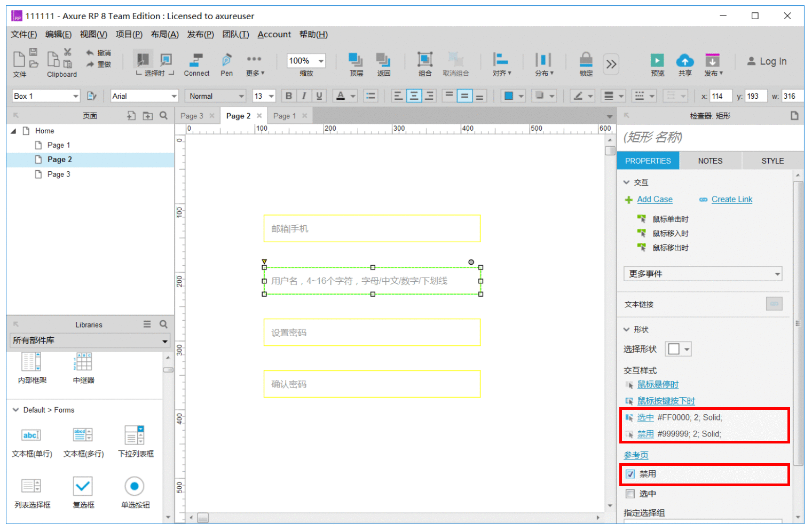Align text center horizontally
This screenshot has width=812, height=531.
click(414, 96)
